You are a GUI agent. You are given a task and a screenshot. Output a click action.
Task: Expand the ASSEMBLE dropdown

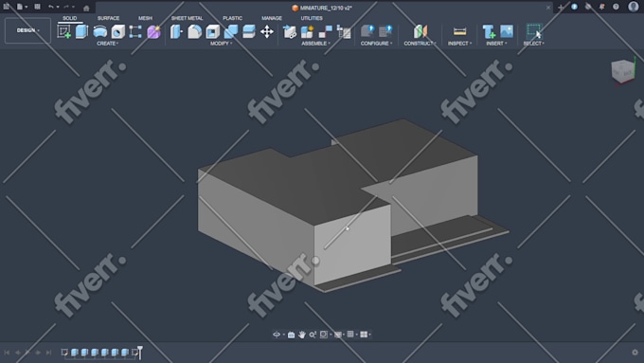coord(315,44)
